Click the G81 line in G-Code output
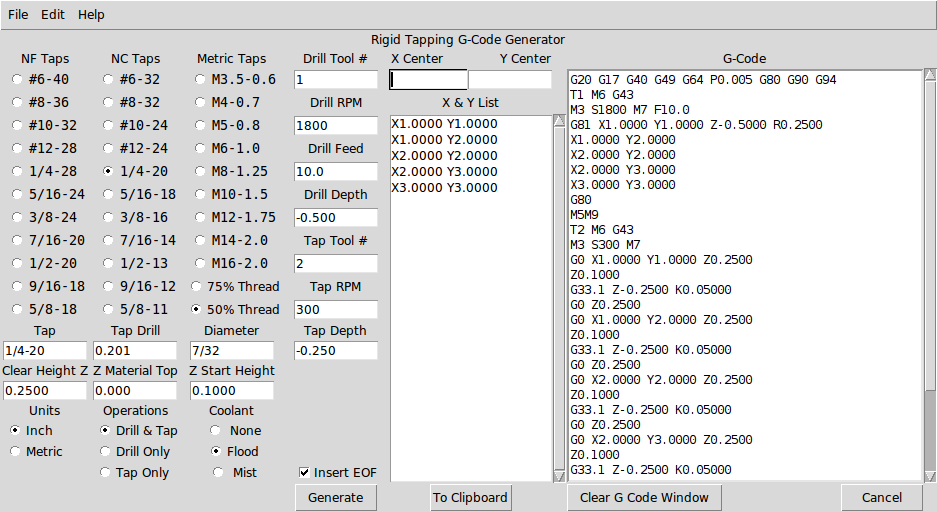The image size is (937, 512). 696,125
